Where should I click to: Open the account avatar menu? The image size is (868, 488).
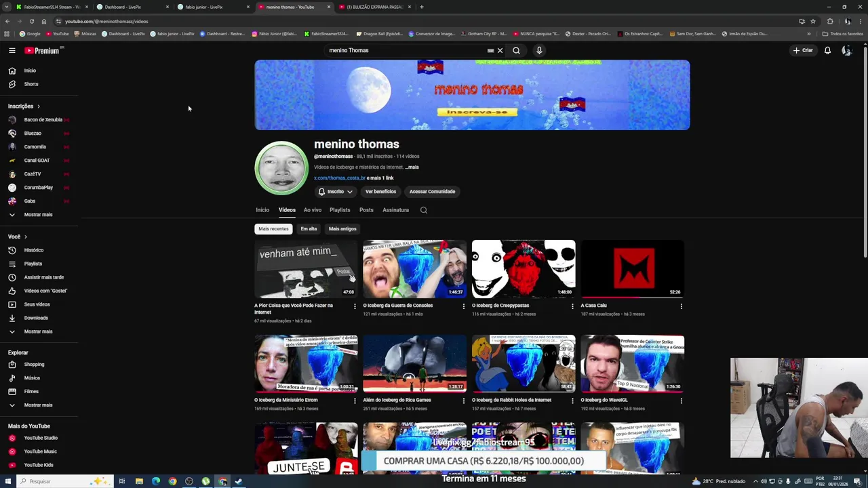click(846, 50)
